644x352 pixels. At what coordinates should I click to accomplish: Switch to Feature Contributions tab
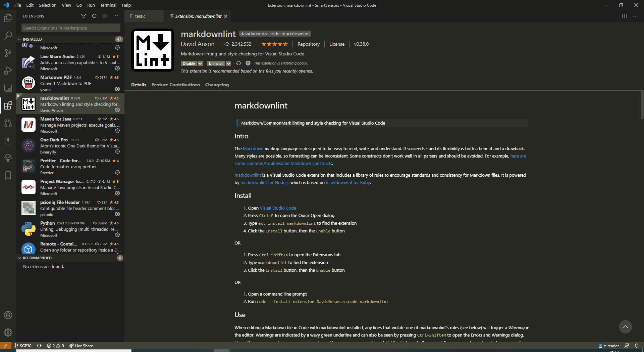[x=176, y=85]
